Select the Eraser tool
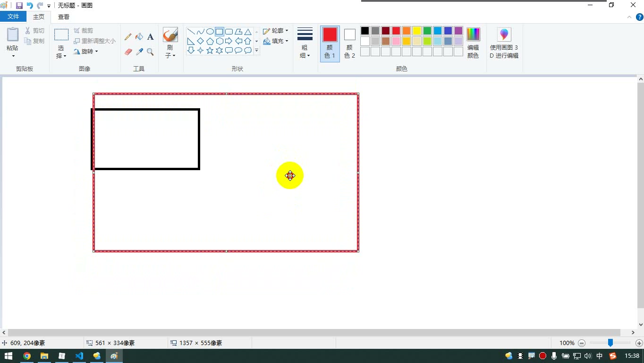The image size is (644, 363). click(x=128, y=52)
